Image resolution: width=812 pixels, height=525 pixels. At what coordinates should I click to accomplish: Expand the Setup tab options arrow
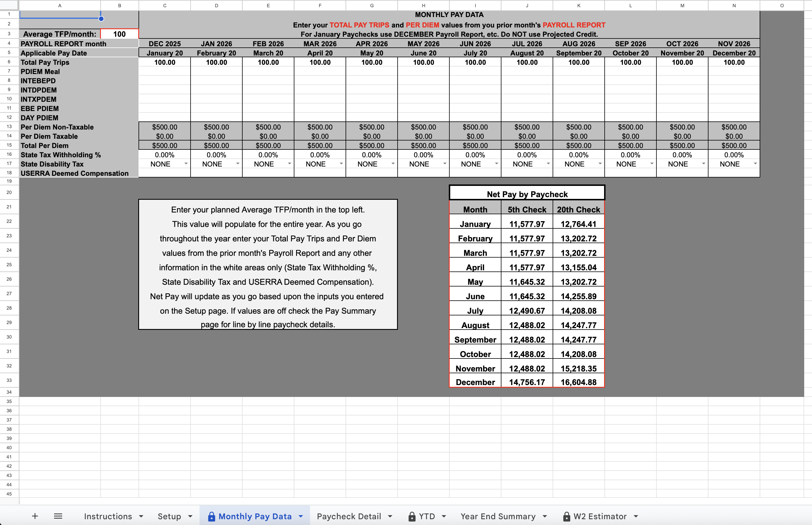tap(191, 516)
